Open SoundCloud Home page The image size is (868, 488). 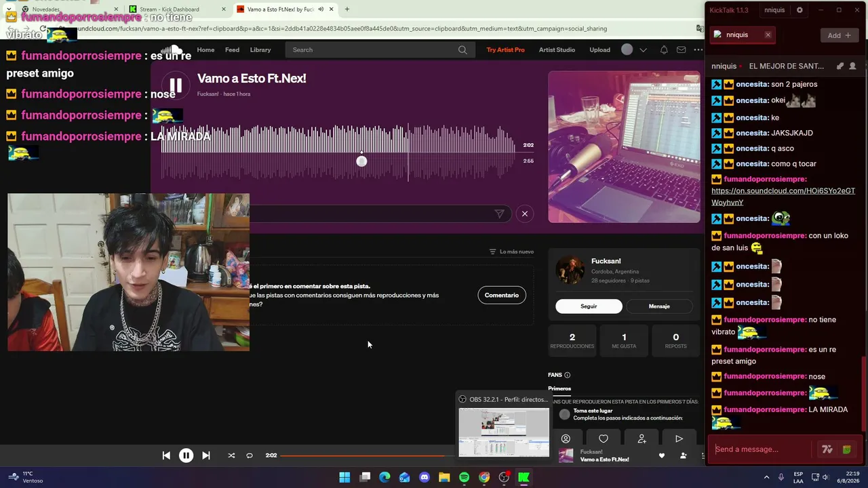(205, 49)
